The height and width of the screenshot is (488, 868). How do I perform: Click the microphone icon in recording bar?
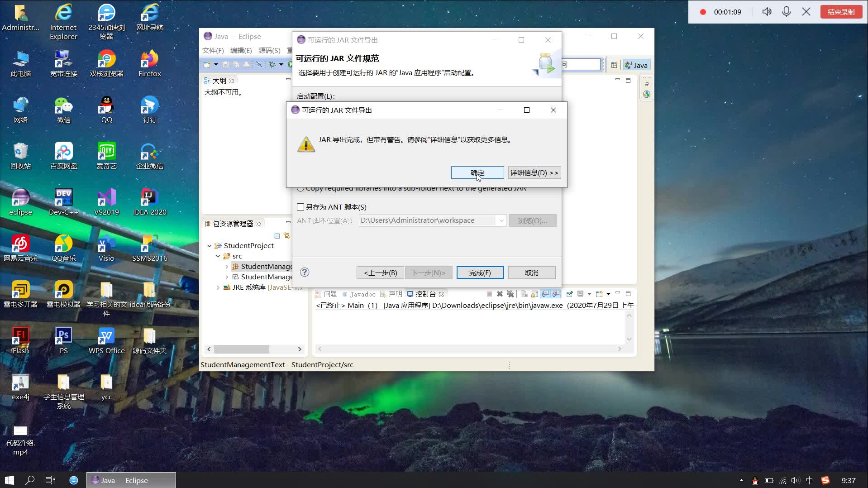tap(786, 11)
